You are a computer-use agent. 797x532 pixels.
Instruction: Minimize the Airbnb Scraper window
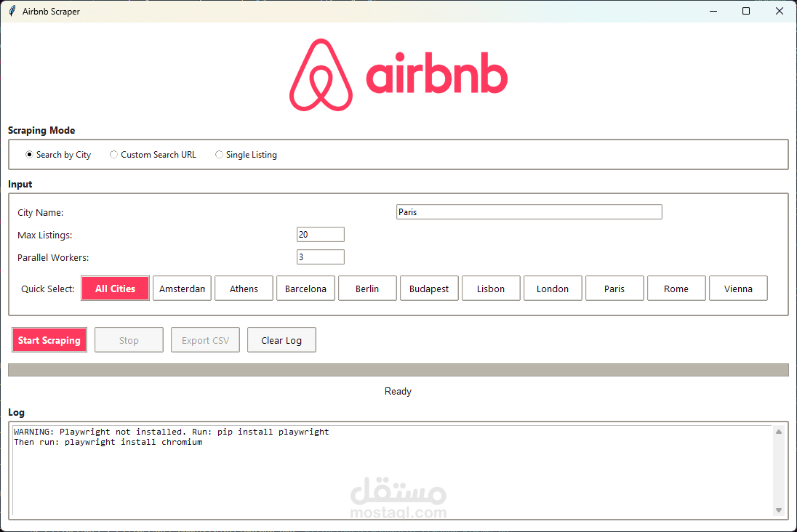click(713, 11)
